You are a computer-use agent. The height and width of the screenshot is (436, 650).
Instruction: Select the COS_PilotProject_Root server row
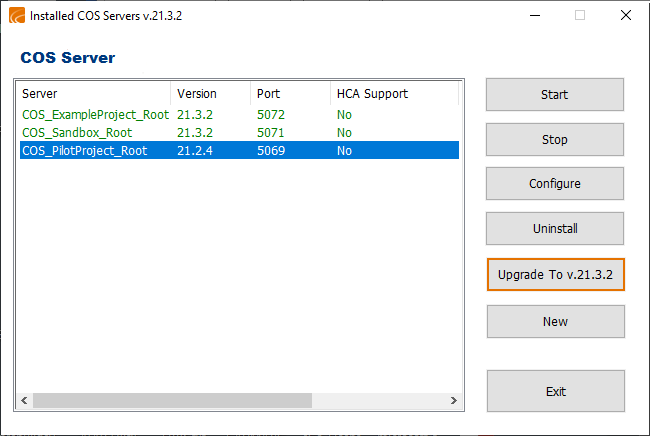point(84,151)
